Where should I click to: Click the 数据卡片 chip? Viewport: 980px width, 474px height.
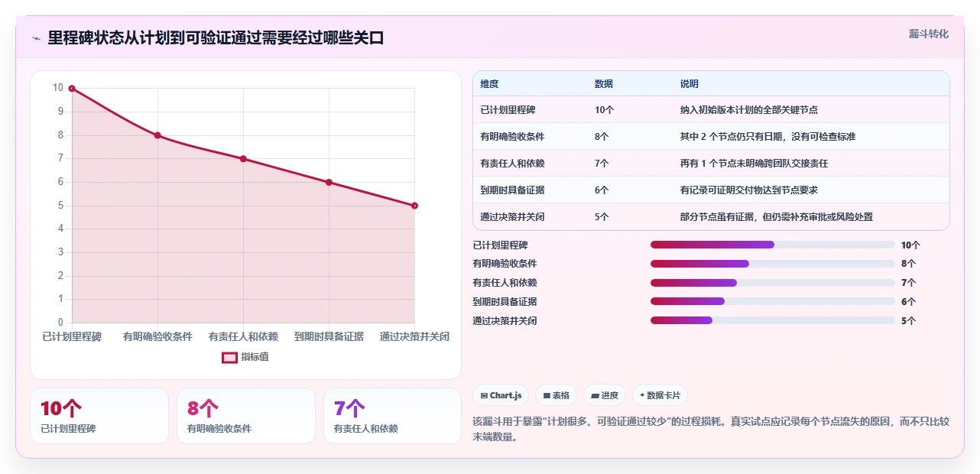click(660, 395)
